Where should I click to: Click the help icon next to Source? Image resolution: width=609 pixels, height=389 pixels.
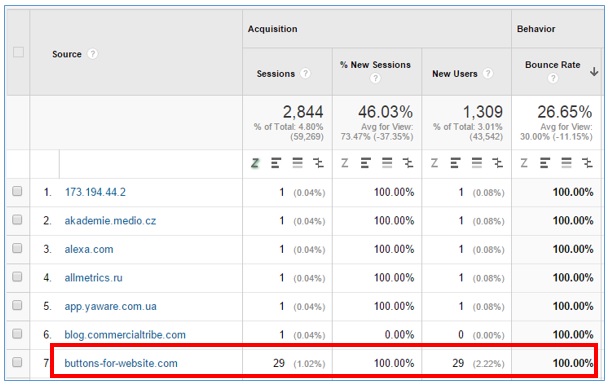[92, 54]
